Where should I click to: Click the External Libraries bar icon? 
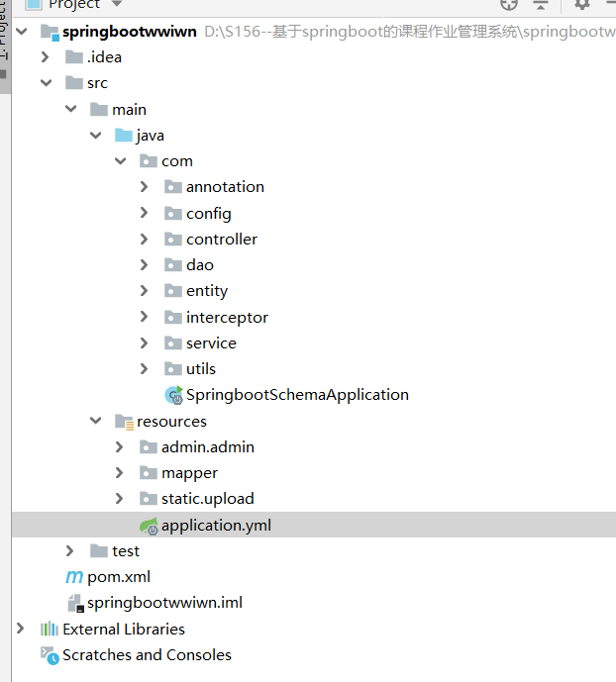(50, 629)
